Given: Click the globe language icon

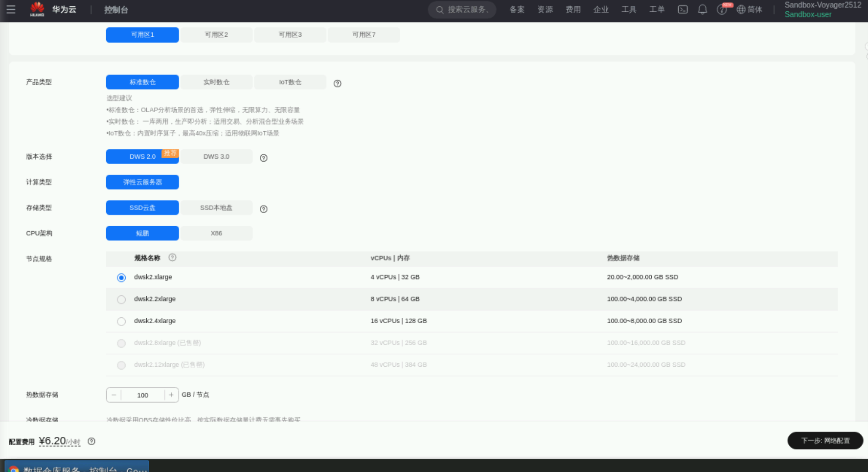Looking at the screenshot, I should pyautogui.click(x=741, y=9).
